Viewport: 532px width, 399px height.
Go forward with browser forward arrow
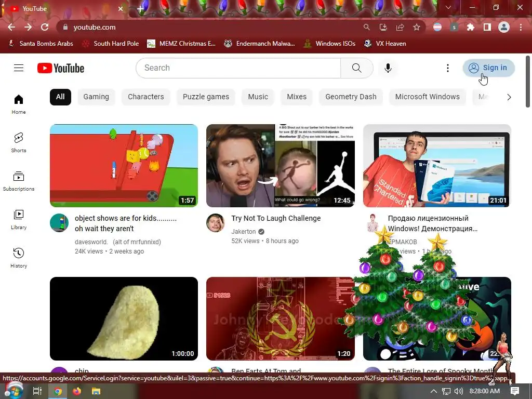click(x=28, y=27)
